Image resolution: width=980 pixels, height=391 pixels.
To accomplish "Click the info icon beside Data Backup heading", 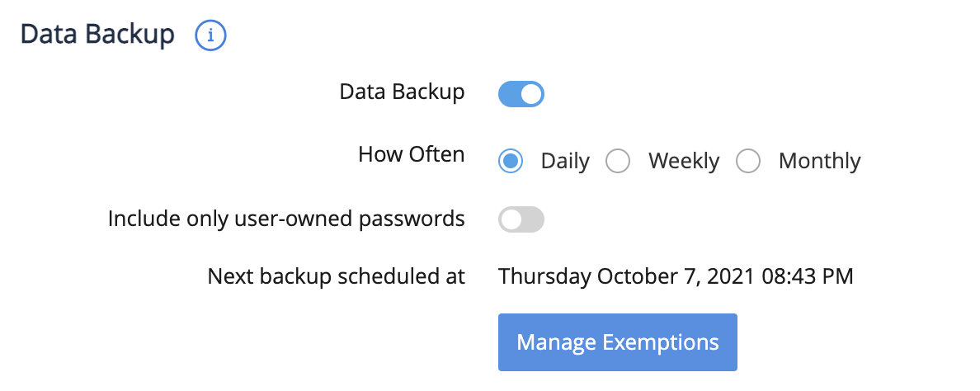I will point(210,35).
